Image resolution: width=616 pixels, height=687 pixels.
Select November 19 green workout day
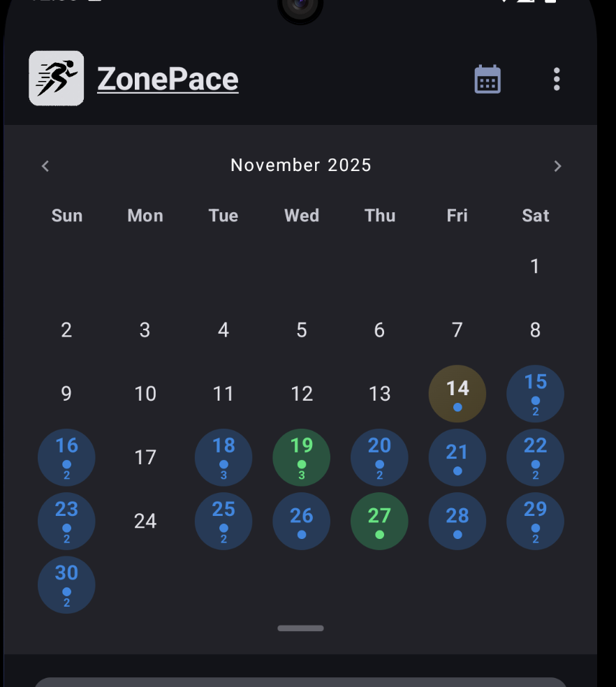[x=302, y=457]
